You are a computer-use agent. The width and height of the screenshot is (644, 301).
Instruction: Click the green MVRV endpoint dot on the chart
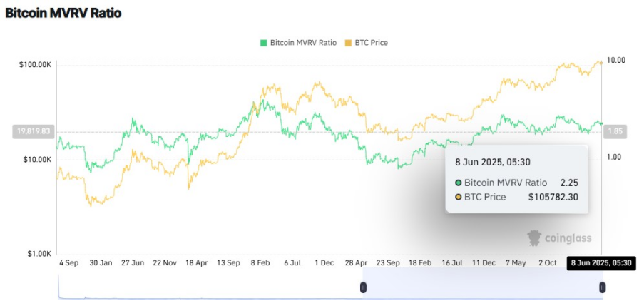[x=600, y=123]
